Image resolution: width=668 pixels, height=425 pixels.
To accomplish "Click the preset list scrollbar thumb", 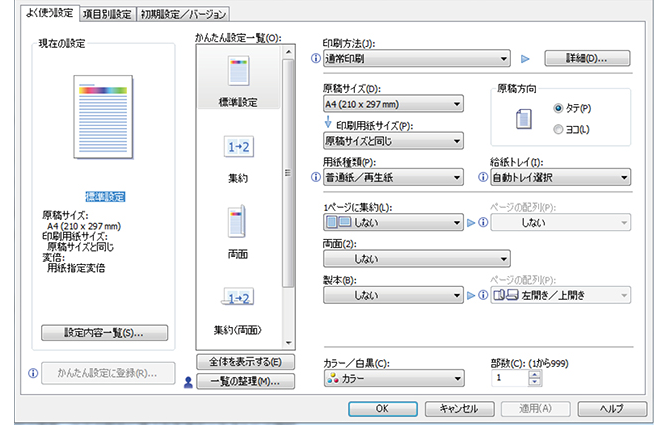I will [x=288, y=172].
